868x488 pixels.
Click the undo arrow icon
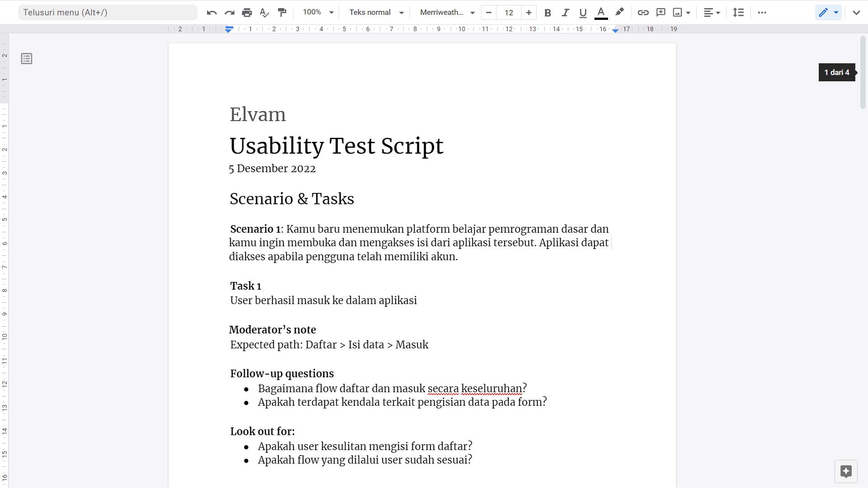click(x=212, y=13)
